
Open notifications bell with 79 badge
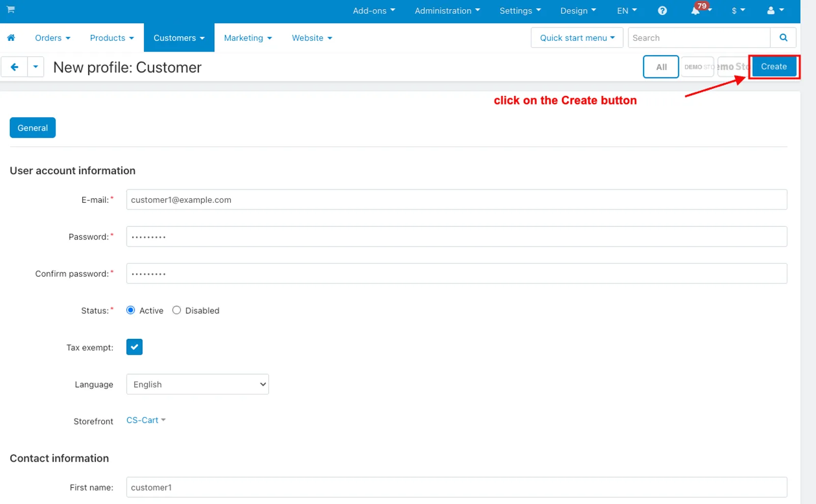click(700, 9)
